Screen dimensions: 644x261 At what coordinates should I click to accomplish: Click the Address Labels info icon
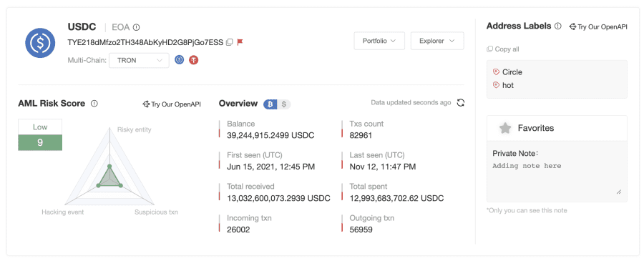point(557,26)
